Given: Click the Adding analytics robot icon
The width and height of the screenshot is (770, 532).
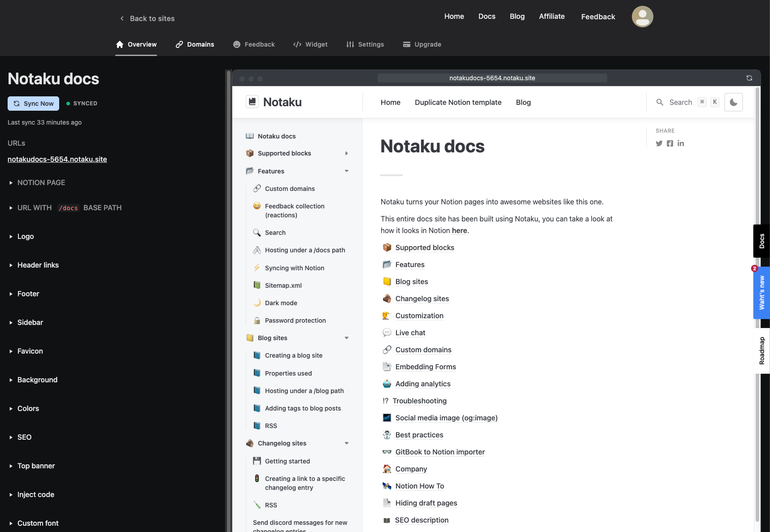Looking at the screenshot, I should coord(387,384).
